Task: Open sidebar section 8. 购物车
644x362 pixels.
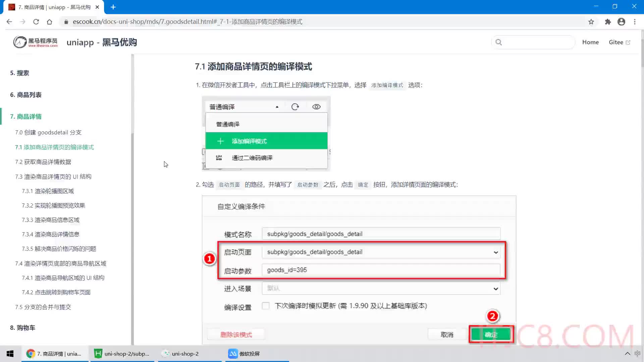Action: [x=22, y=328]
